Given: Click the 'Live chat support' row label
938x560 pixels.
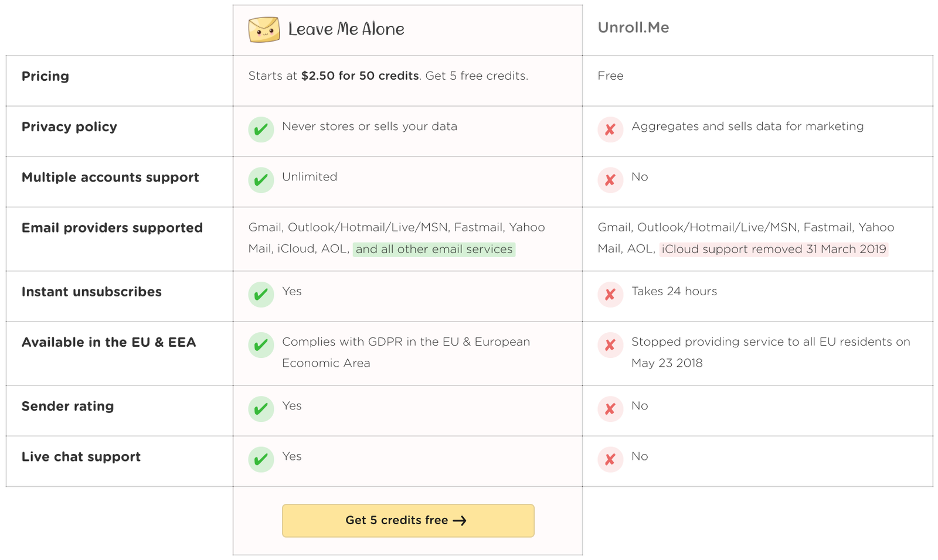Looking at the screenshot, I should (x=81, y=456).
